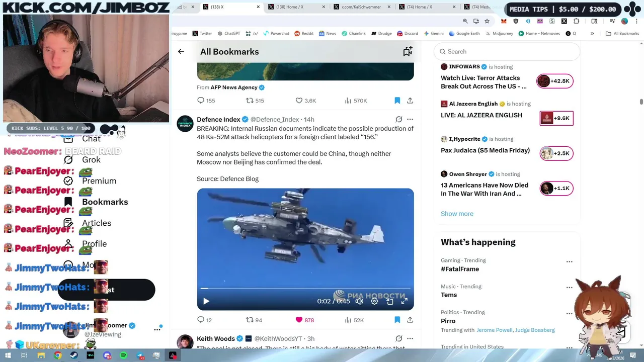644x362 pixels.
Task: Open Spotify from the taskbar
Action: (x=124, y=355)
